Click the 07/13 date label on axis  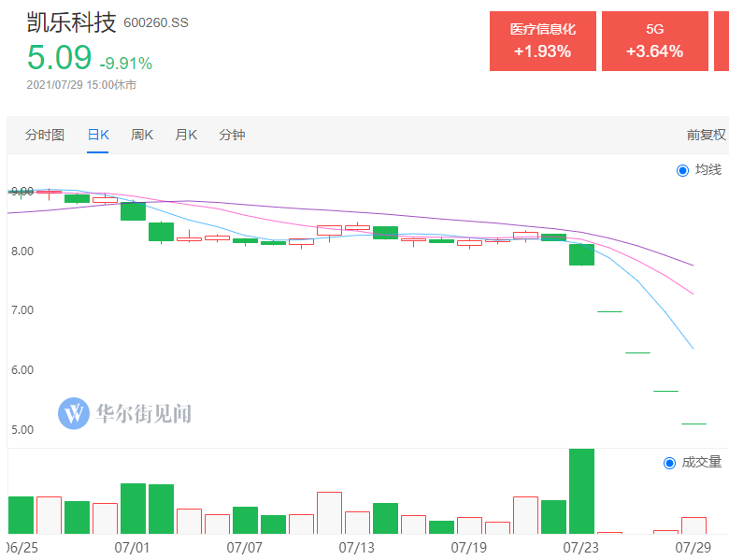356,547
